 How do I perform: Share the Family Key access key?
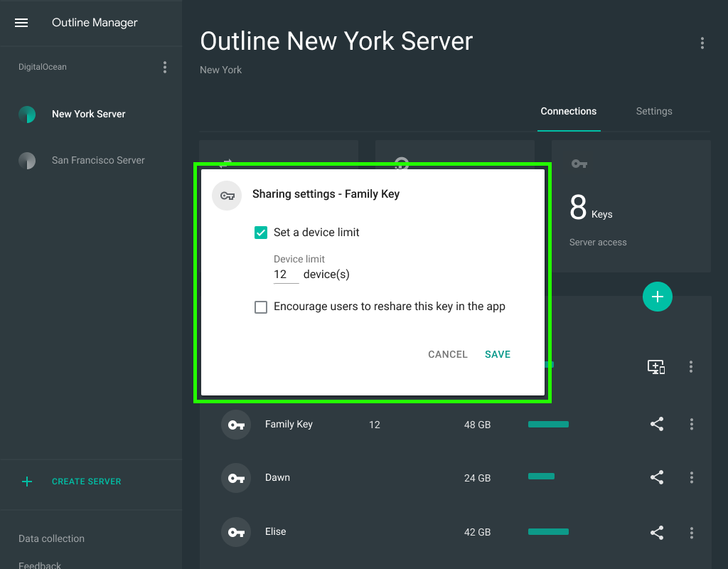657,425
